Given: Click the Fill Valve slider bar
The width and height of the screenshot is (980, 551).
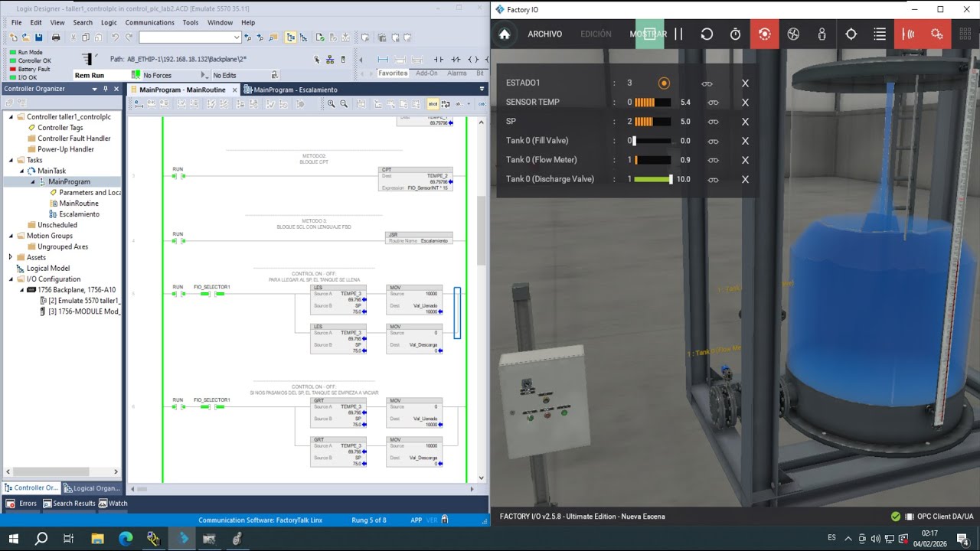Looking at the screenshot, I should pyautogui.click(x=652, y=141).
